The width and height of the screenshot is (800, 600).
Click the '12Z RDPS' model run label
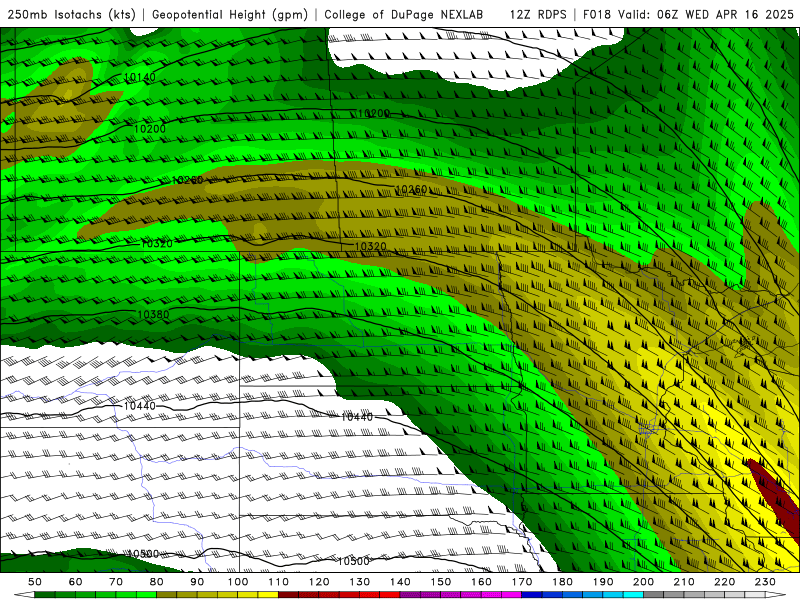(538, 14)
